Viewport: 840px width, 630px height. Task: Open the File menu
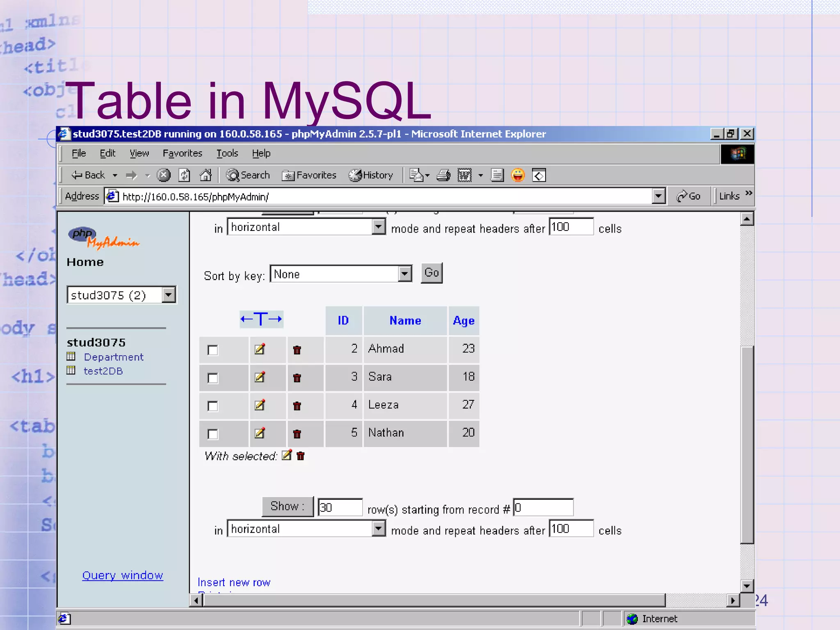(79, 153)
